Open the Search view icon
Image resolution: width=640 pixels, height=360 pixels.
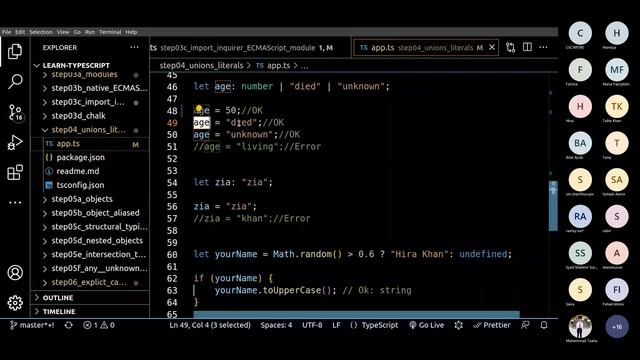15,81
